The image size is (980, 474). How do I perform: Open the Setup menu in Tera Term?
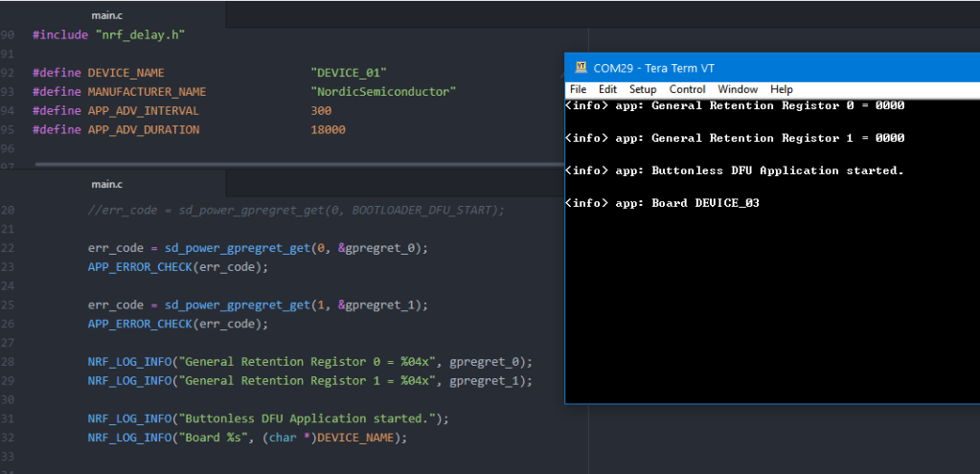coord(643,89)
